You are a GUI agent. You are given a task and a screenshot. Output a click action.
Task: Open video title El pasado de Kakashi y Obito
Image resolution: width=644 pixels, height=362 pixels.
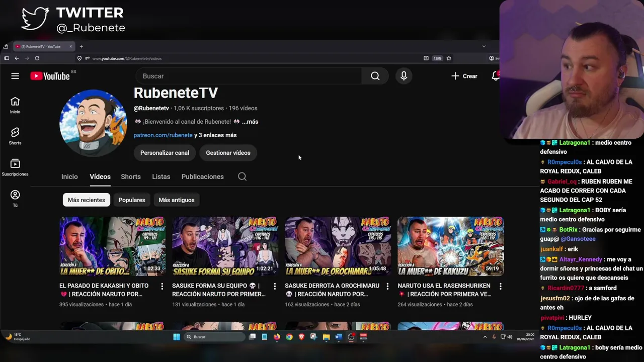coord(104,290)
